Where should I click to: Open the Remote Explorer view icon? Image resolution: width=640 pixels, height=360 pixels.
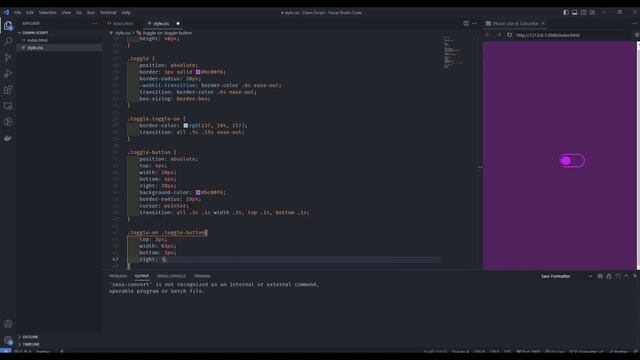(x=8, y=106)
